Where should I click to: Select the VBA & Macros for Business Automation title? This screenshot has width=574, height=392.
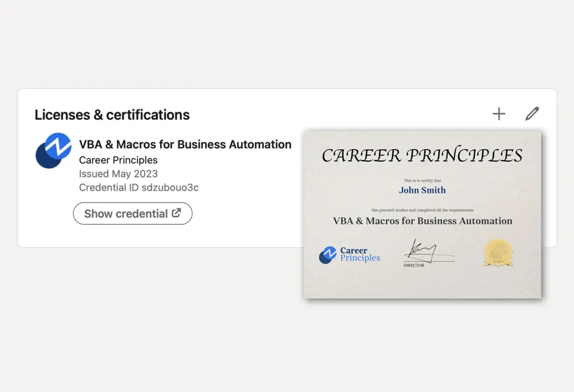(x=184, y=145)
